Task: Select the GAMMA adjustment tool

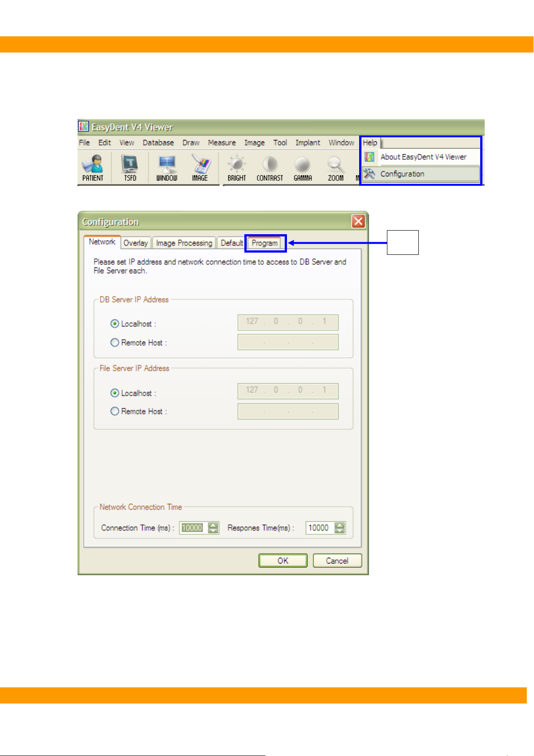Action: [x=303, y=168]
